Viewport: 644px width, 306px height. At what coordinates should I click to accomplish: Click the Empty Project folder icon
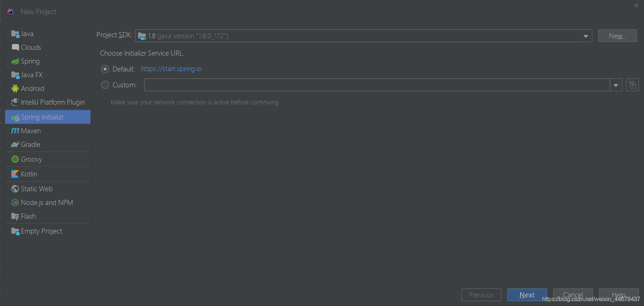coord(15,231)
